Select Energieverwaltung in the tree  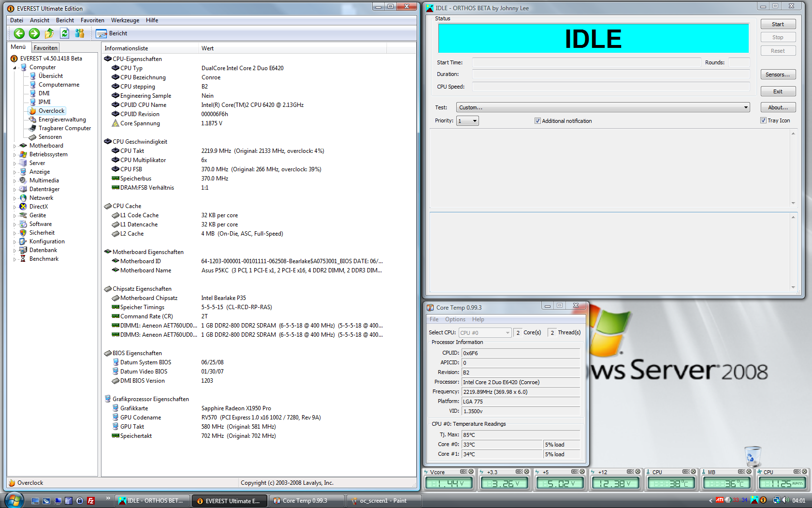[62, 120]
